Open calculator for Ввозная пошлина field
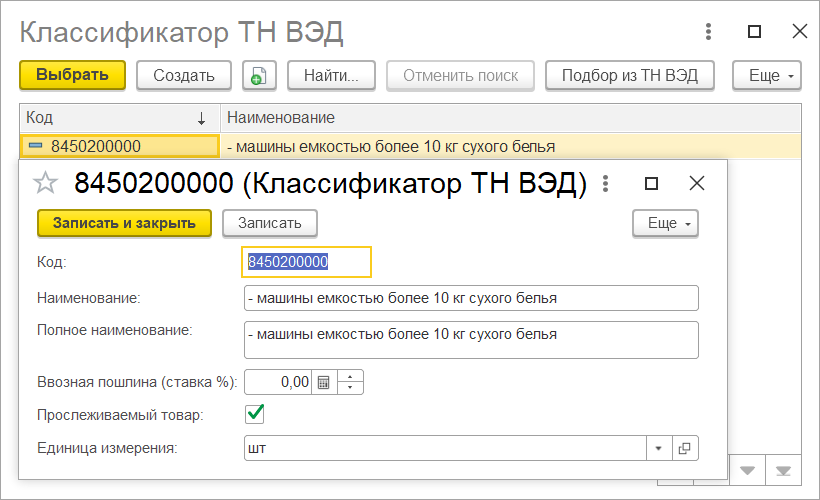 tap(324, 382)
